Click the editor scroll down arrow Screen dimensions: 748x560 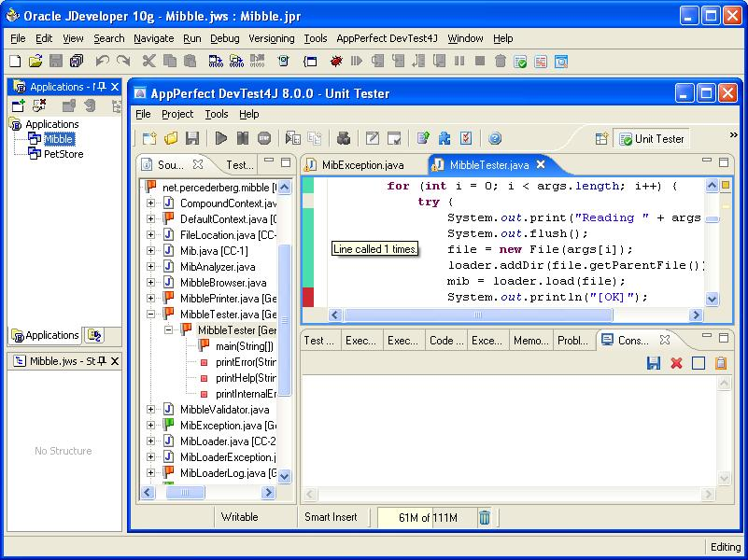pyautogui.click(x=712, y=300)
